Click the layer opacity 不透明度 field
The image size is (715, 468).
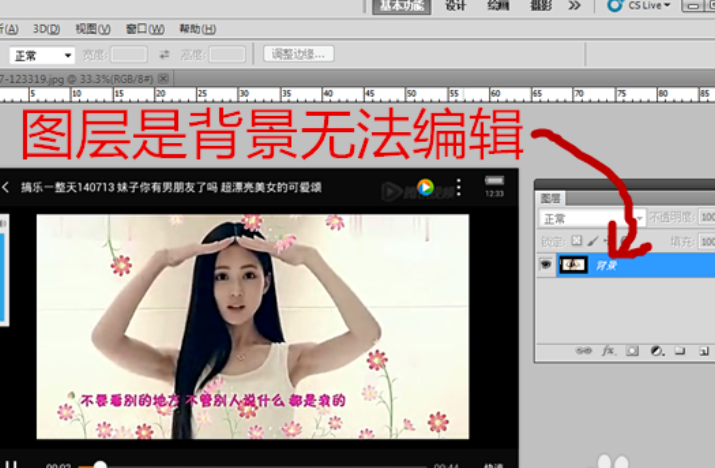click(x=707, y=217)
